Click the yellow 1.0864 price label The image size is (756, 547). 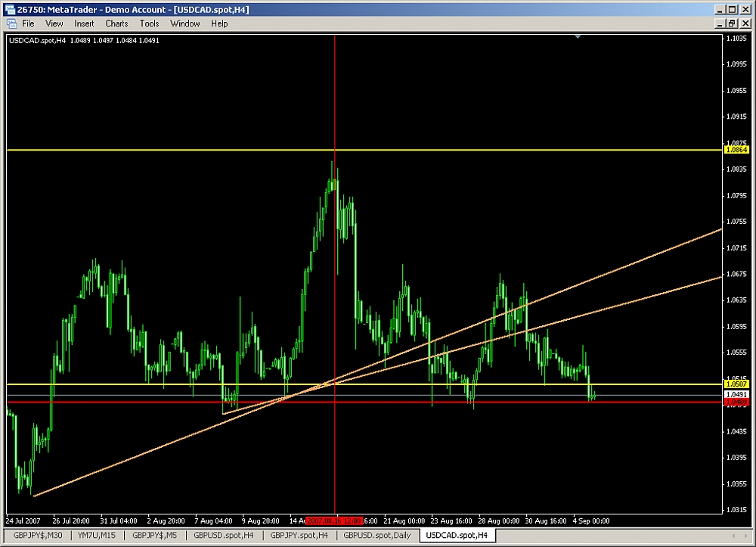click(736, 150)
